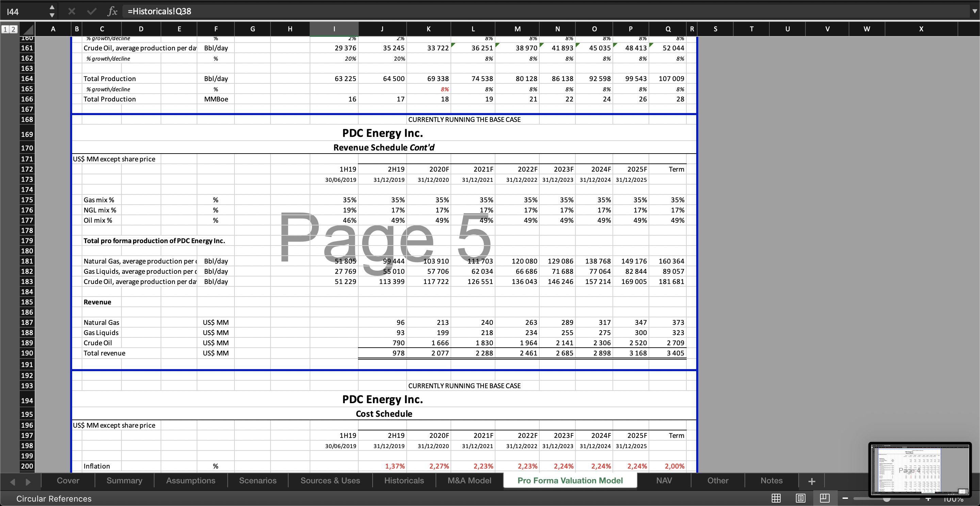This screenshot has height=506, width=980.
Task: Click the formula bar showing =Historicals!Q38
Action: pos(544,12)
